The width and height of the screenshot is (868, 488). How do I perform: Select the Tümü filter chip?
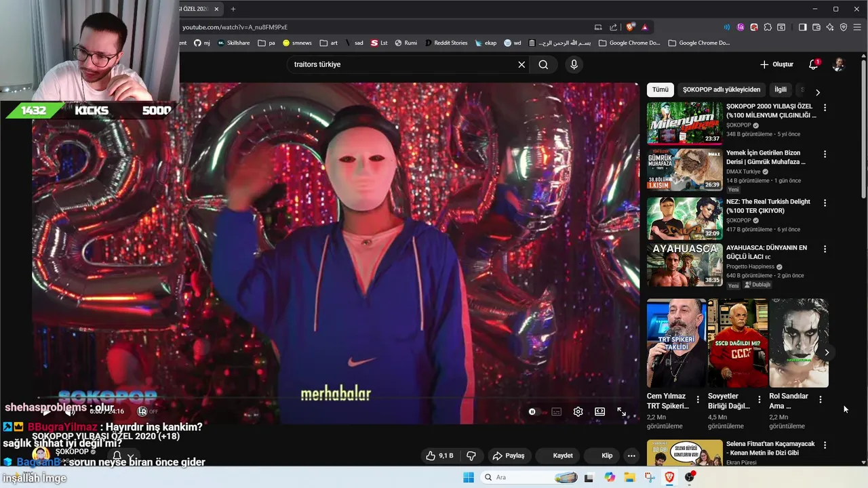tap(660, 89)
